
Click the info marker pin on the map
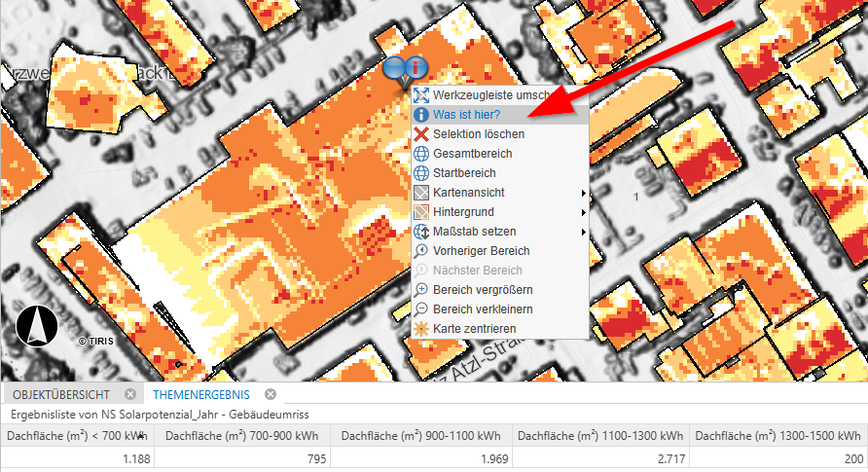point(416,68)
